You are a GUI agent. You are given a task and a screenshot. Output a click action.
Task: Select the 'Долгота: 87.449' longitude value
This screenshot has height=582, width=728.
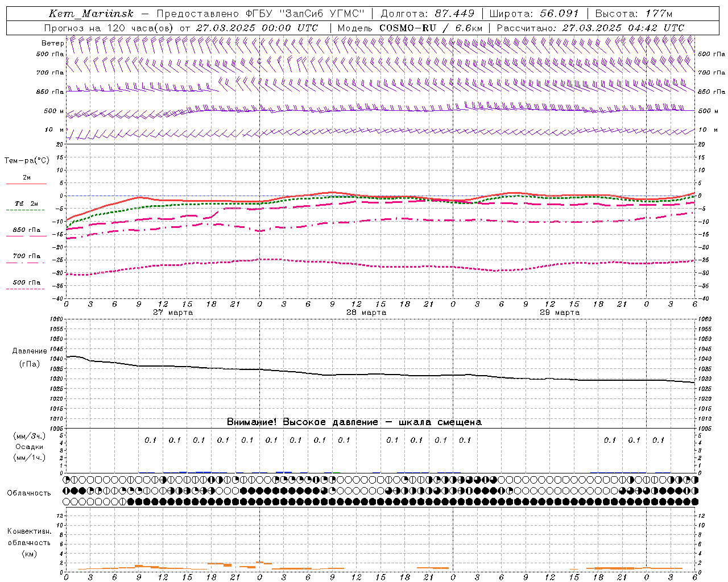(x=427, y=14)
